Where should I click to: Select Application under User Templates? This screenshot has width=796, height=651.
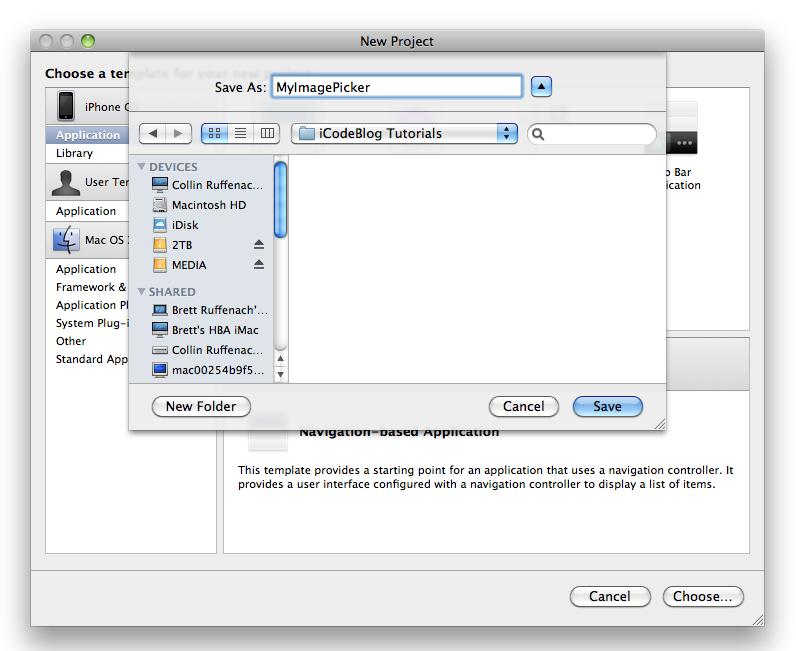[86, 211]
